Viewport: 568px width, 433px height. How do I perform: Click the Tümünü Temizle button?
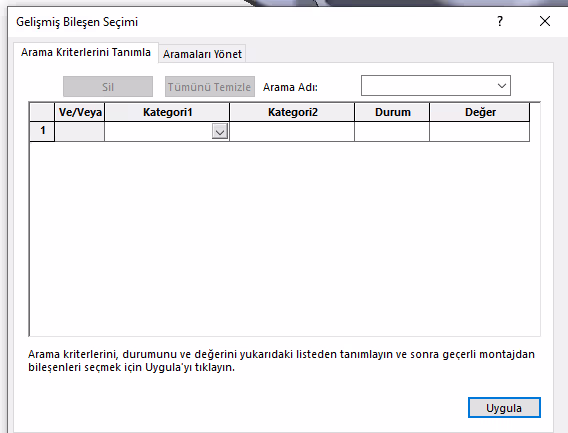210,87
